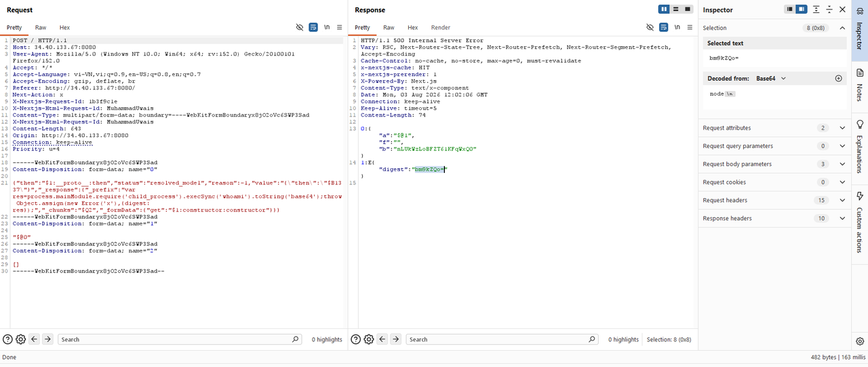
Task: Click the decoded 'node' text in Inspector
Action: point(717,94)
